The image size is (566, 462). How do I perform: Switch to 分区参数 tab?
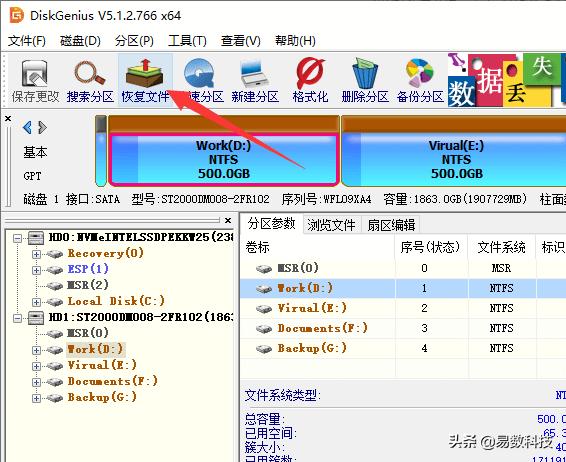[271, 224]
